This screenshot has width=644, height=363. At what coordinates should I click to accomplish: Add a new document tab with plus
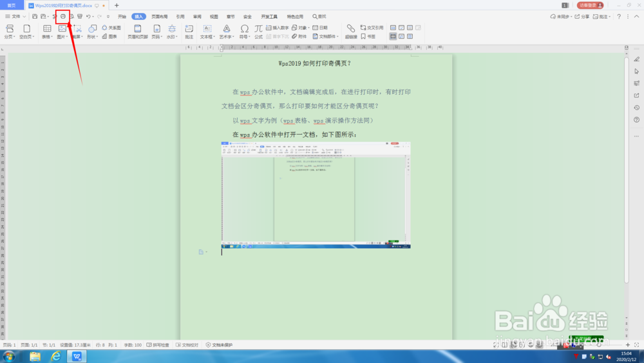coord(117,5)
